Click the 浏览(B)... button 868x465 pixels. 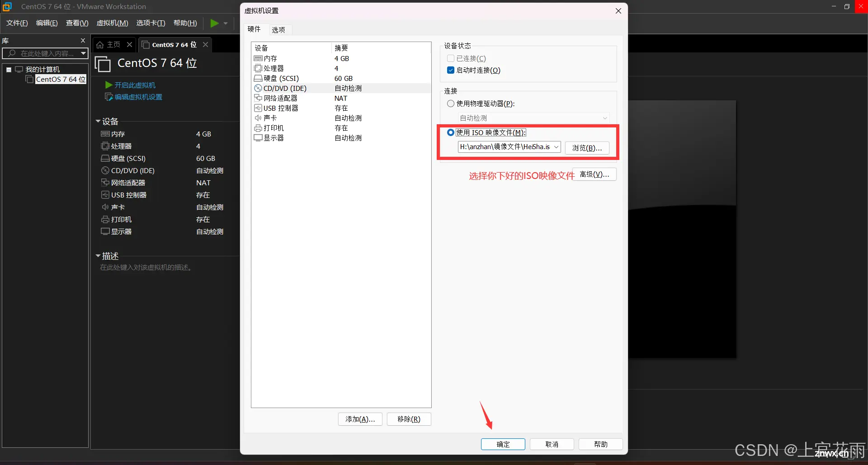pyautogui.click(x=587, y=148)
